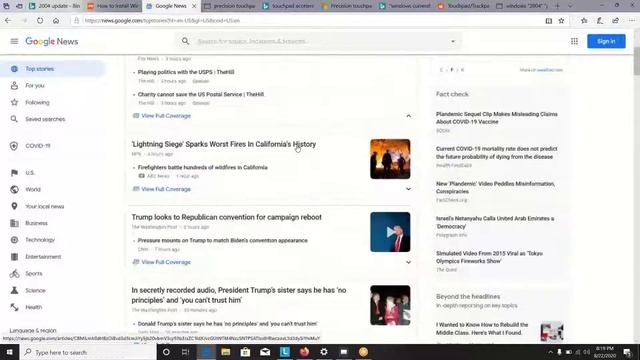Add page to favorites with star icon

click(x=562, y=20)
